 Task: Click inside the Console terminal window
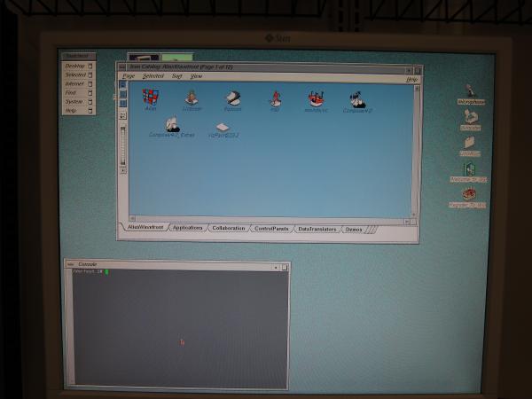tap(177, 328)
